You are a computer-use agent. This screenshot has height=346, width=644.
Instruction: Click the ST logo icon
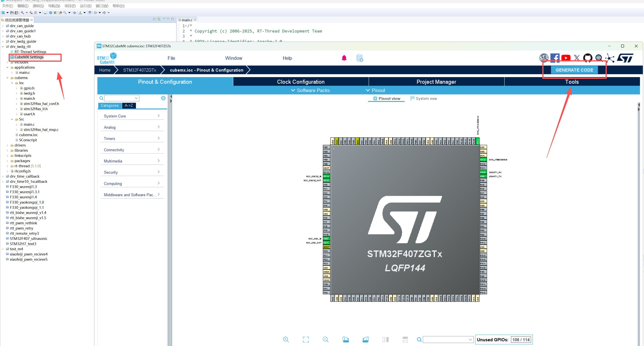point(625,58)
